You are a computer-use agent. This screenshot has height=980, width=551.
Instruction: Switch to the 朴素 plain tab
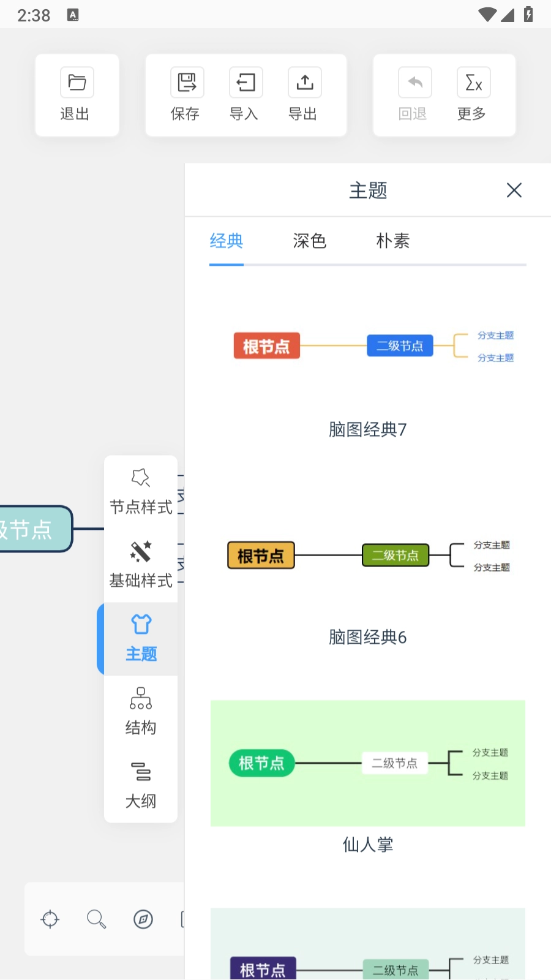tap(392, 241)
